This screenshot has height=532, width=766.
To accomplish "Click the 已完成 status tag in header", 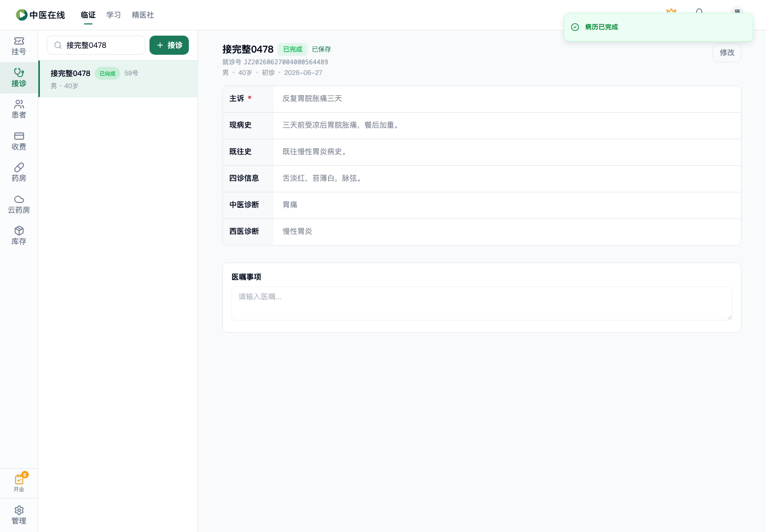I will (x=293, y=49).
